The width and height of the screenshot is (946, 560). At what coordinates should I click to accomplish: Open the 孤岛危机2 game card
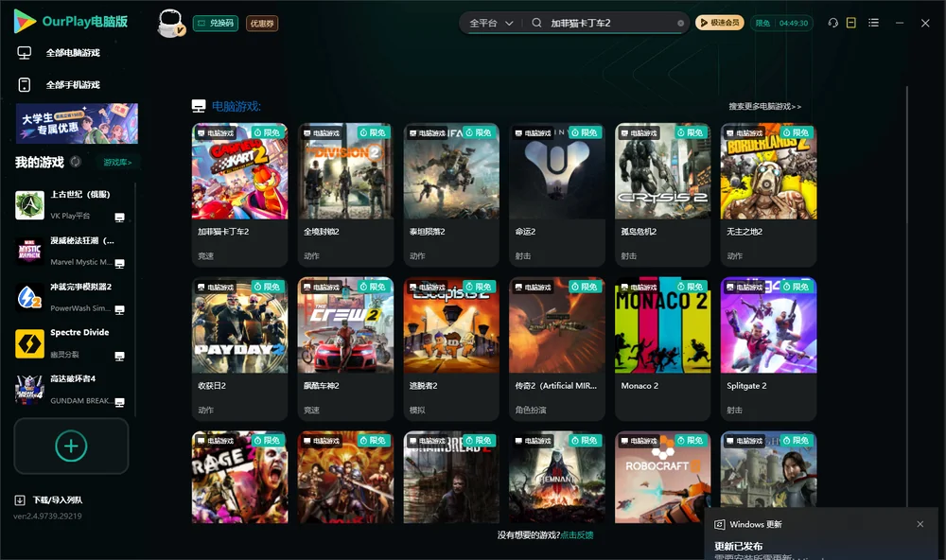[x=662, y=194]
